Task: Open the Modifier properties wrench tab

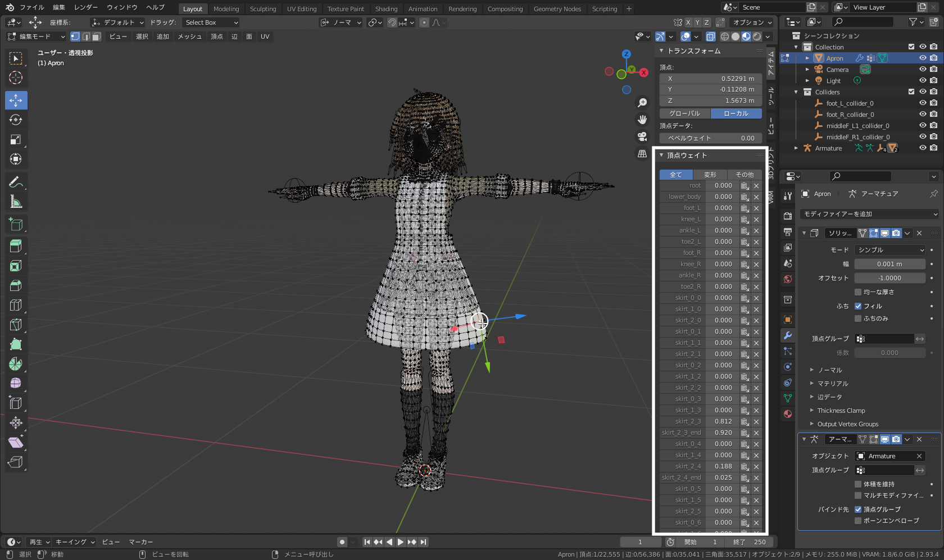Action: pyautogui.click(x=788, y=335)
